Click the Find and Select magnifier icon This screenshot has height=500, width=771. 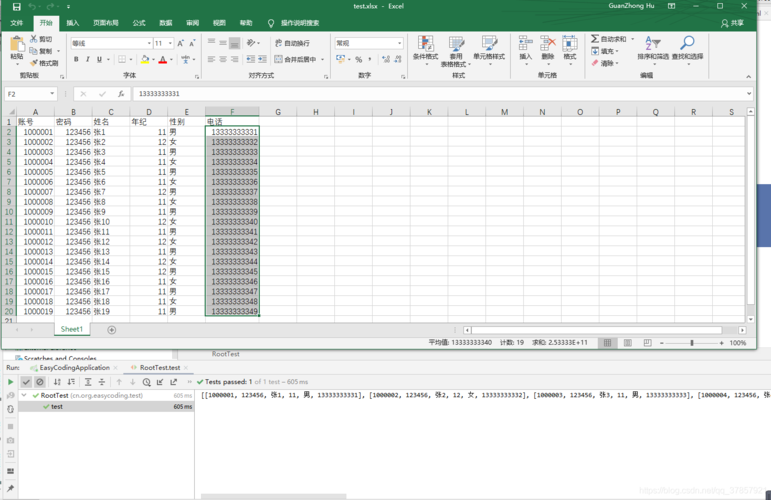pyautogui.click(x=687, y=43)
